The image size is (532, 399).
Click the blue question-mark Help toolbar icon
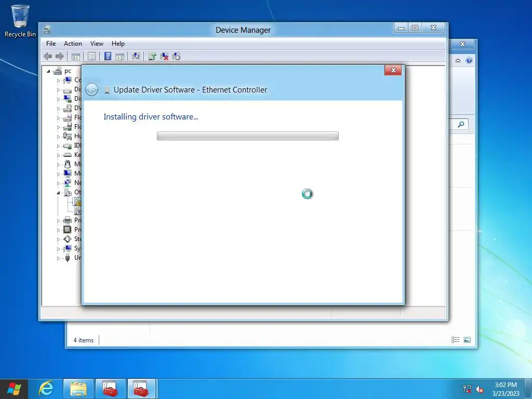(x=108, y=56)
